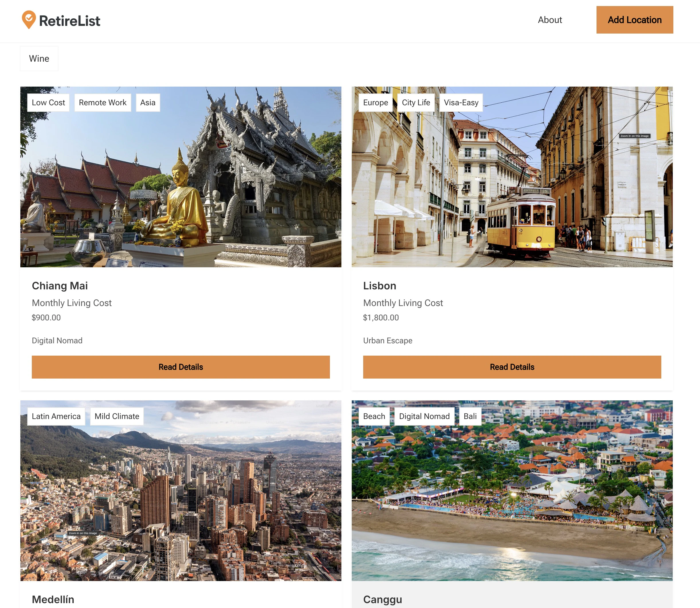Click the Remote Work tag
The image size is (700, 608).
(102, 102)
